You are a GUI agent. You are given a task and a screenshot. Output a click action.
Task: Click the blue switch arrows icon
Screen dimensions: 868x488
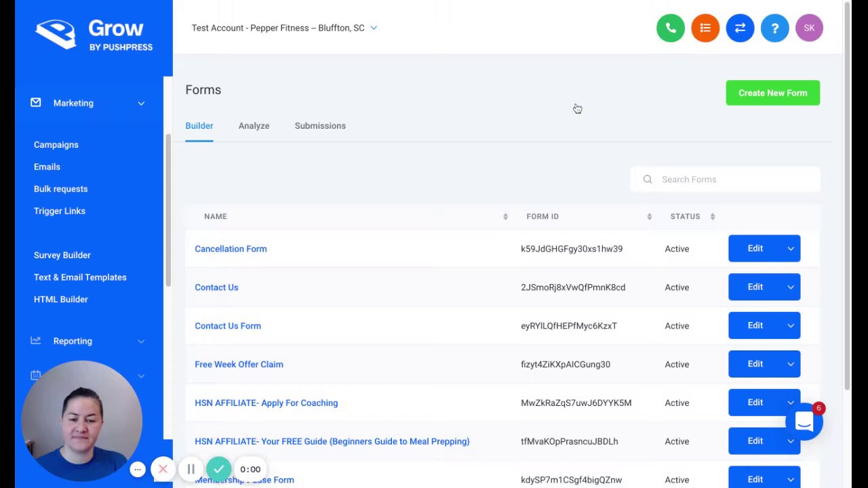(x=740, y=28)
